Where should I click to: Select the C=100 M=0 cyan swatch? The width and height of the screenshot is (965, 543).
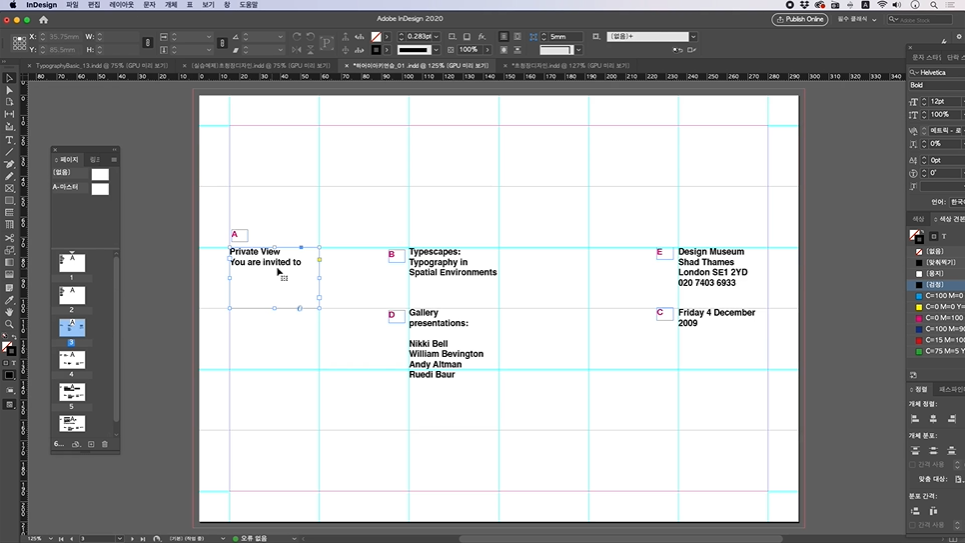coord(937,296)
